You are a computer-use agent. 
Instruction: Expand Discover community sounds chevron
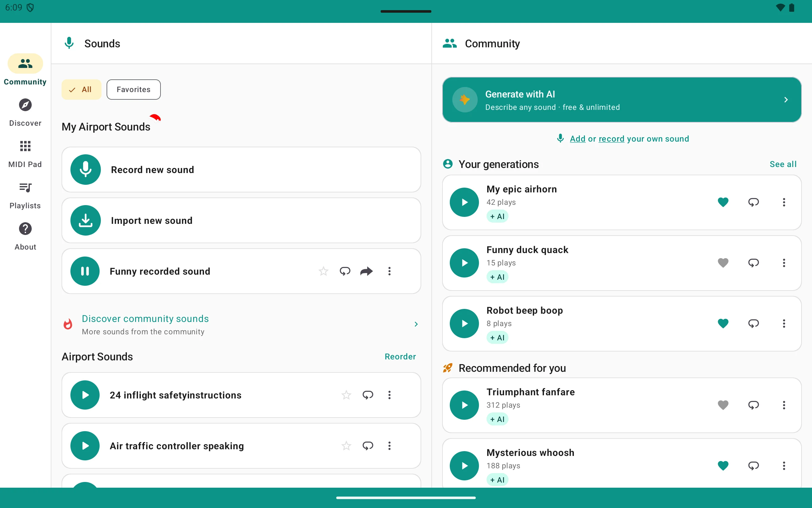[416, 324]
